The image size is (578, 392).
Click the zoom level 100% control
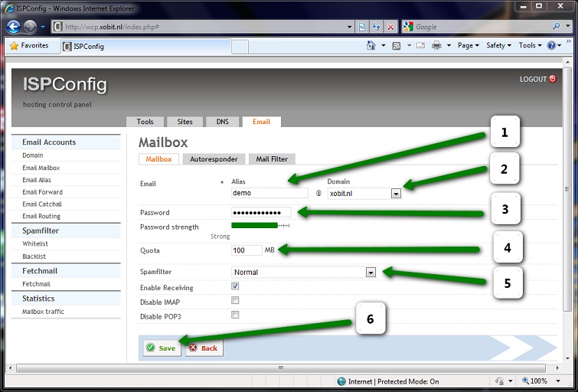coord(538,381)
